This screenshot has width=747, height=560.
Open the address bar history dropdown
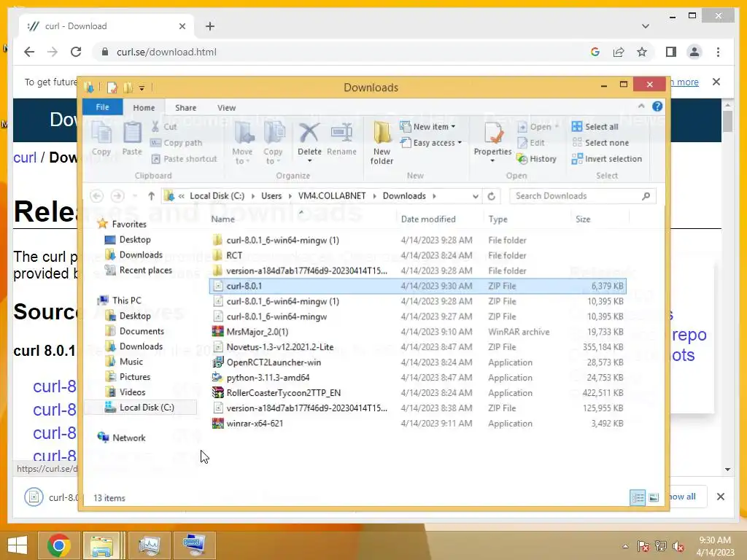pyautogui.click(x=475, y=196)
